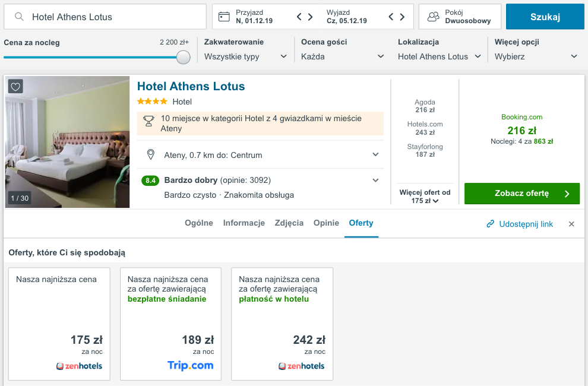This screenshot has width=588, height=386.
Task: Click the room guests icon
Action: pos(434,17)
